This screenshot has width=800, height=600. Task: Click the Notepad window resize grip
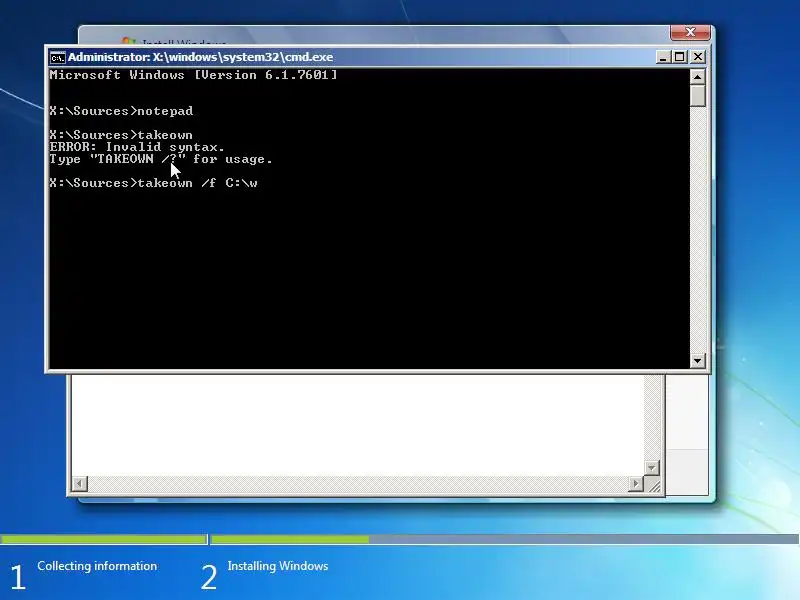[x=653, y=485]
